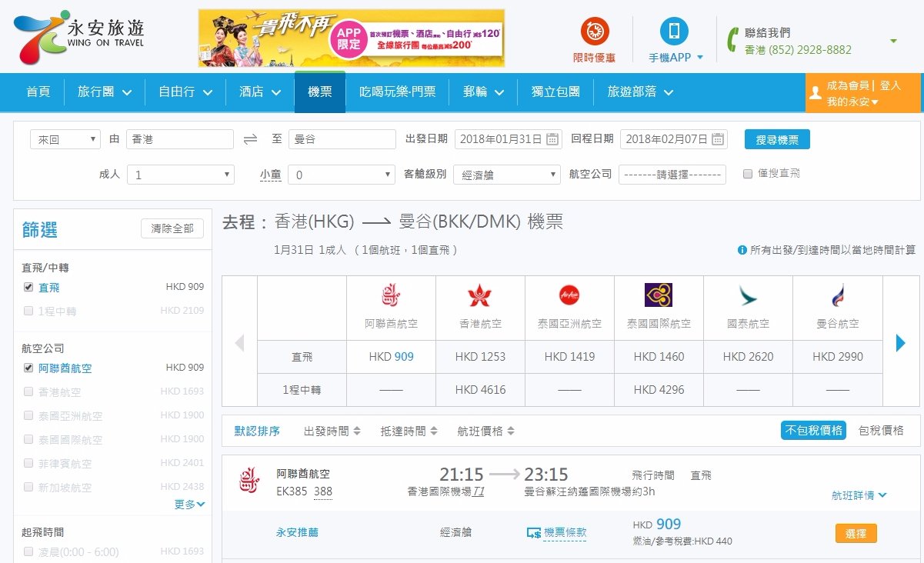The height and width of the screenshot is (563, 924).
Task: Uncheck 阿聯酋航空 airline filter
Action: click(x=28, y=368)
